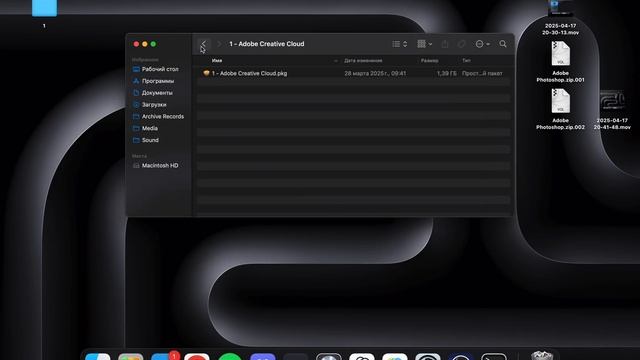
Task: Go forward using the Finder forward arrow
Action: pyautogui.click(x=219, y=44)
